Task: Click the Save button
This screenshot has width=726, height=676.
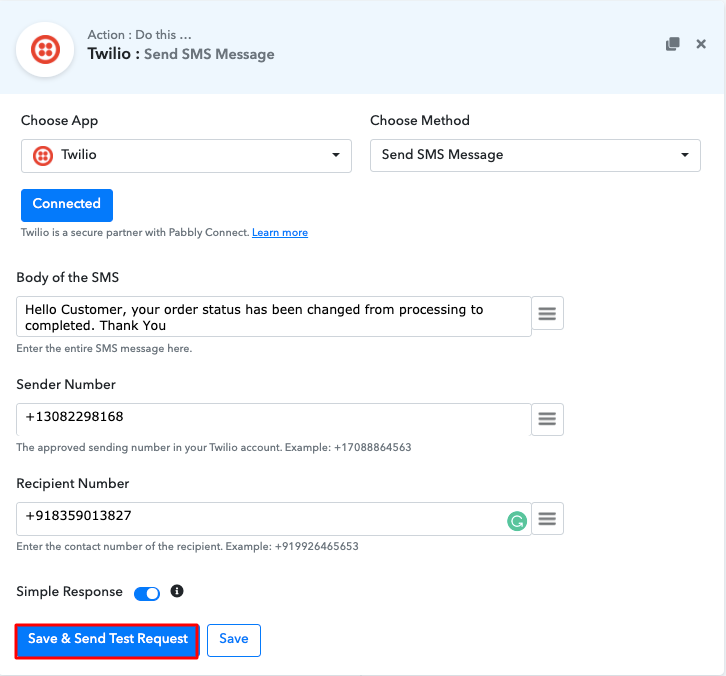Action: [x=234, y=640]
